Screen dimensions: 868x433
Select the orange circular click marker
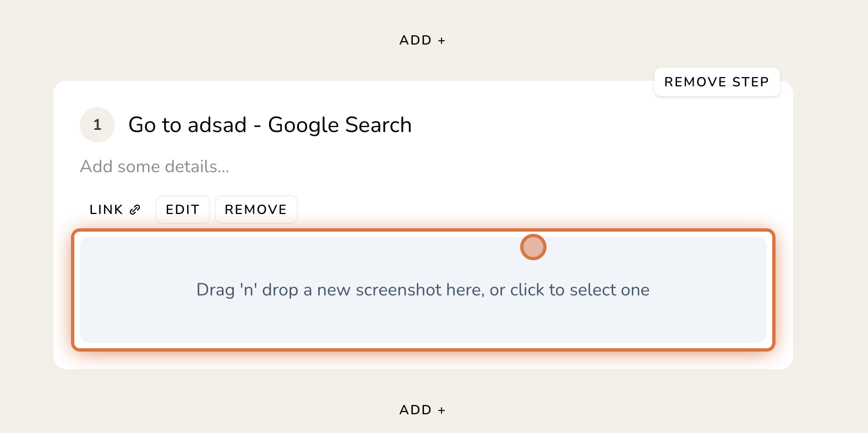[x=533, y=247]
